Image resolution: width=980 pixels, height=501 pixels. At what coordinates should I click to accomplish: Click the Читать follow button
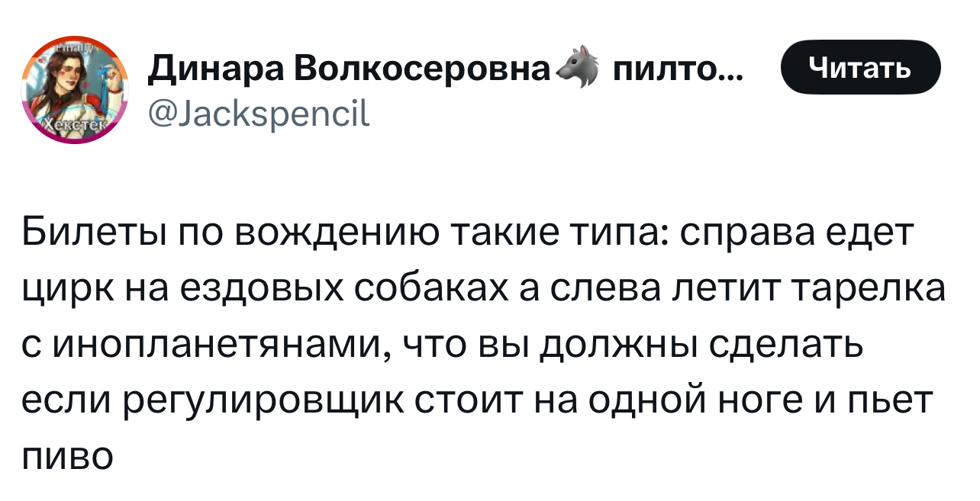(861, 67)
